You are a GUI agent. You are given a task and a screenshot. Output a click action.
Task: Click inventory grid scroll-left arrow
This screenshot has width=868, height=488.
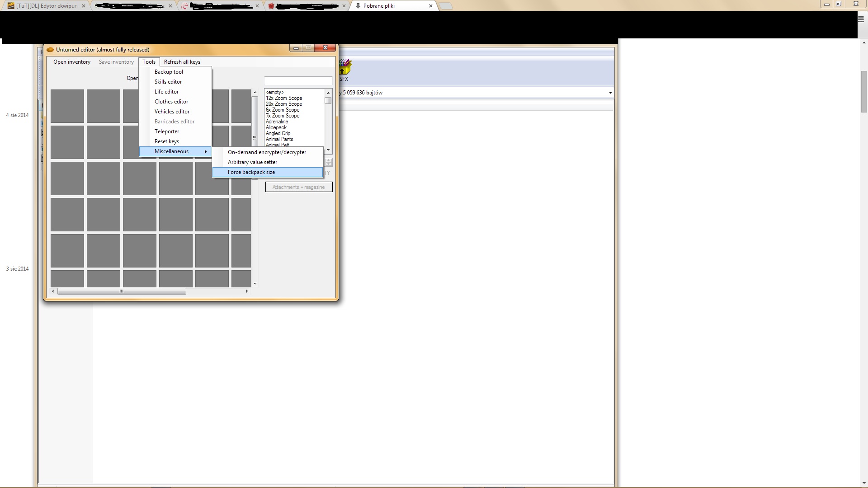pyautogui.click(x=53, y=291)
